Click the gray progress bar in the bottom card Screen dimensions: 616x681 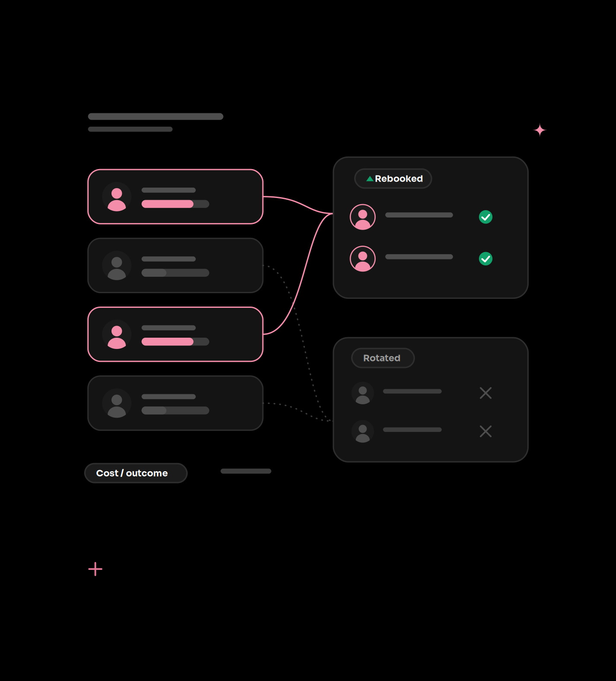(175, 410)
